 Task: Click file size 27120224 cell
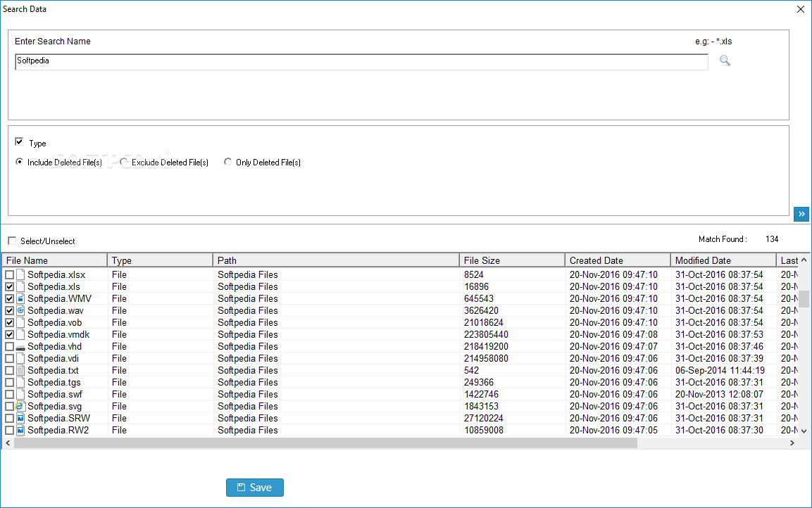483,418
